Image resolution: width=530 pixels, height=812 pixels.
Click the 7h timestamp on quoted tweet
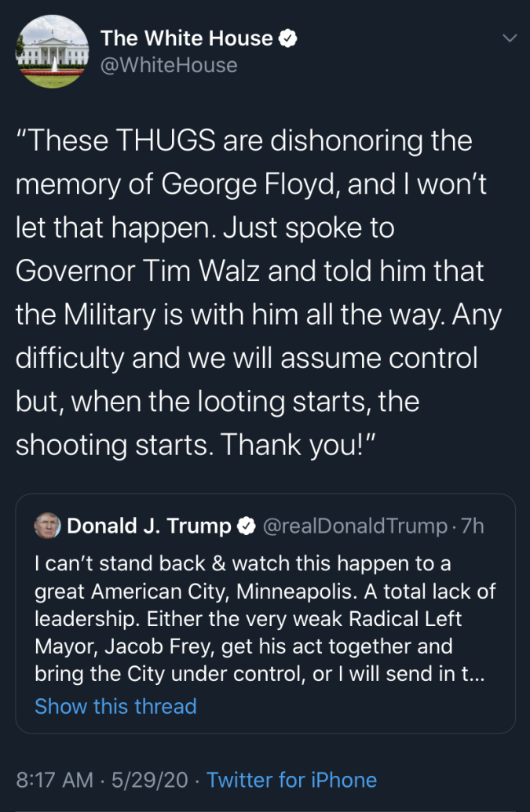pyautogui.click(x=473, y=526)
